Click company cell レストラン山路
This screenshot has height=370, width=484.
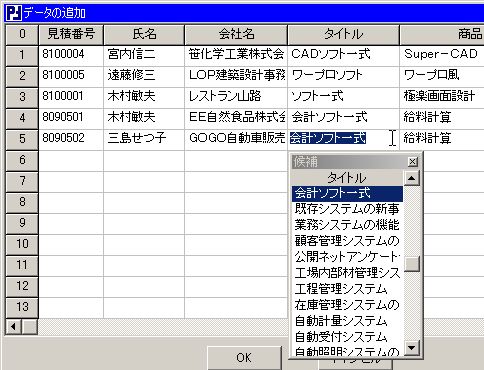click(x=236, y=97)
